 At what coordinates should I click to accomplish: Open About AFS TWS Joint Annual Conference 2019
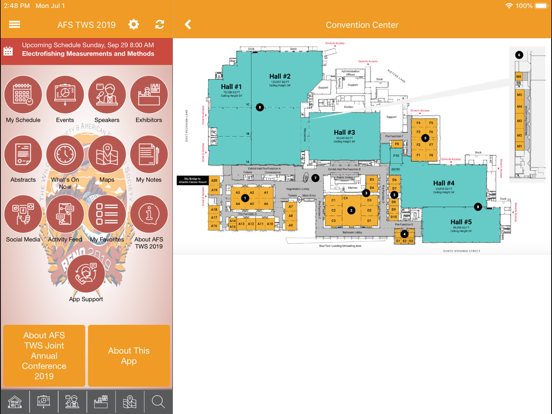[44, 356]
